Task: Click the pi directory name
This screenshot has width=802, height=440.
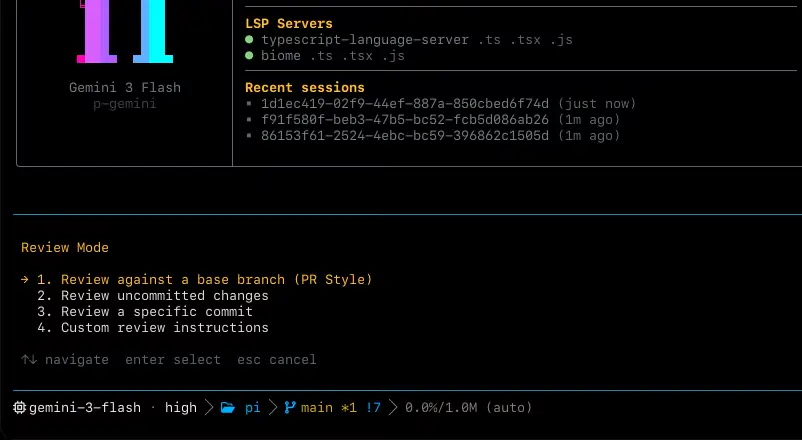Action: tap(253, 408)
